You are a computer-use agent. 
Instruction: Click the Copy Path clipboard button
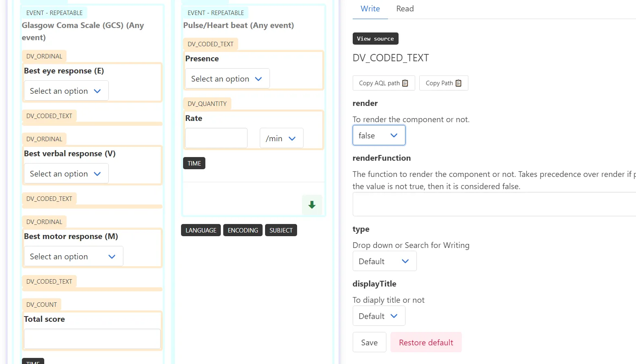click(x=443, y=83)
